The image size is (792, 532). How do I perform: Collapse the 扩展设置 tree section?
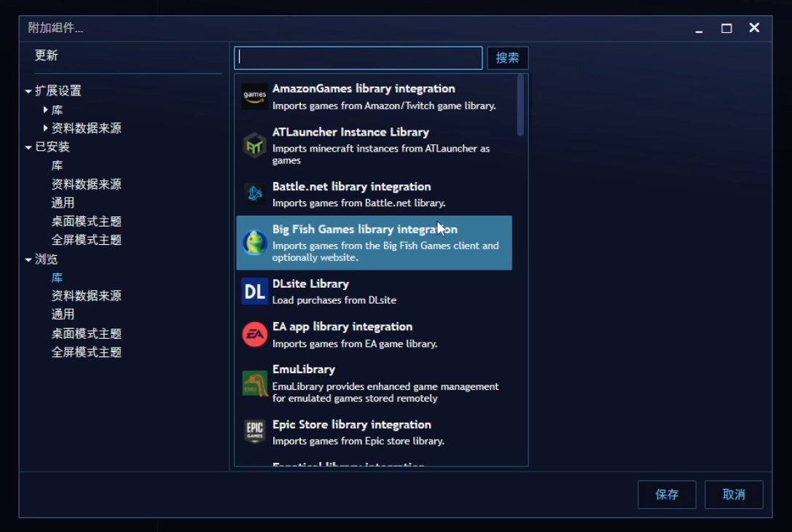coord(28,91)
